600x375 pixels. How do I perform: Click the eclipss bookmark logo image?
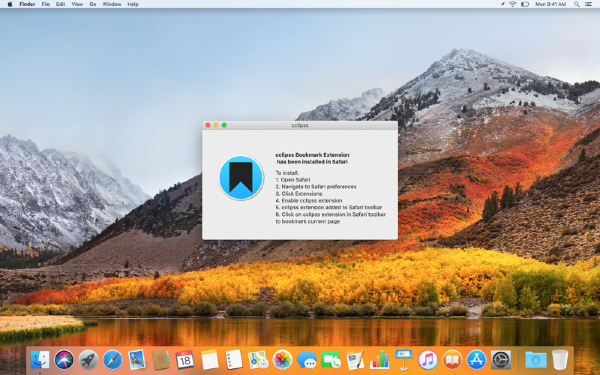(241, 178)
